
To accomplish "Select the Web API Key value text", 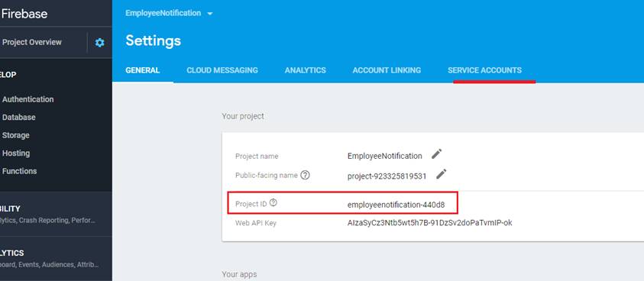I will (429, 223).
